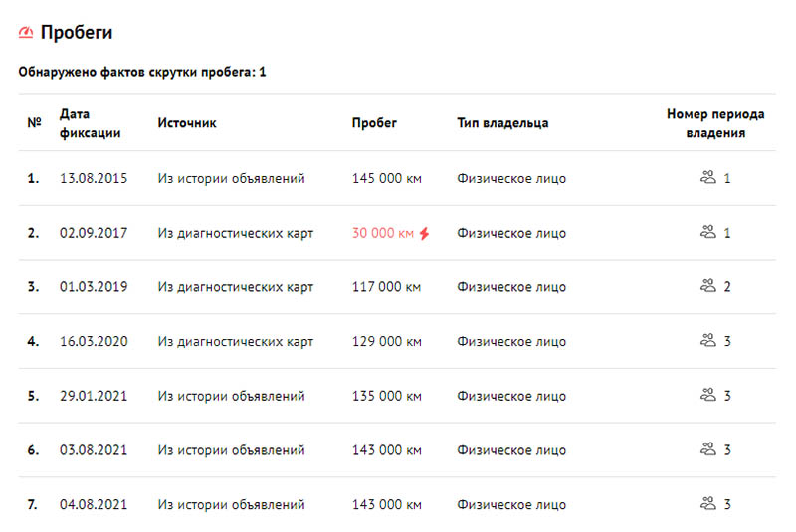Select the red 30 000 км mileage value
The image size is (796, 532).
pyautogui.click(x=383, y=233)
